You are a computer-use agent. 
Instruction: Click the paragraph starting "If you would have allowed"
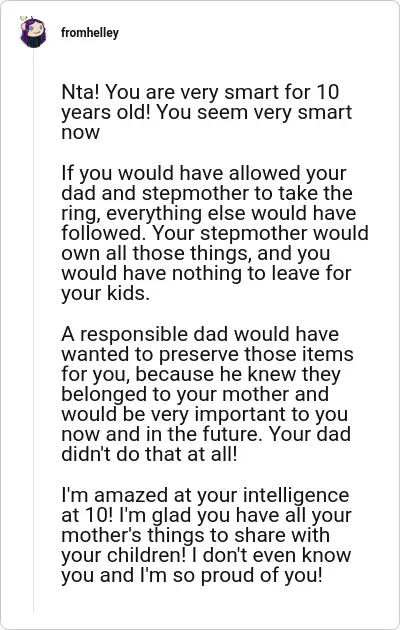click(x=215, y=233)
